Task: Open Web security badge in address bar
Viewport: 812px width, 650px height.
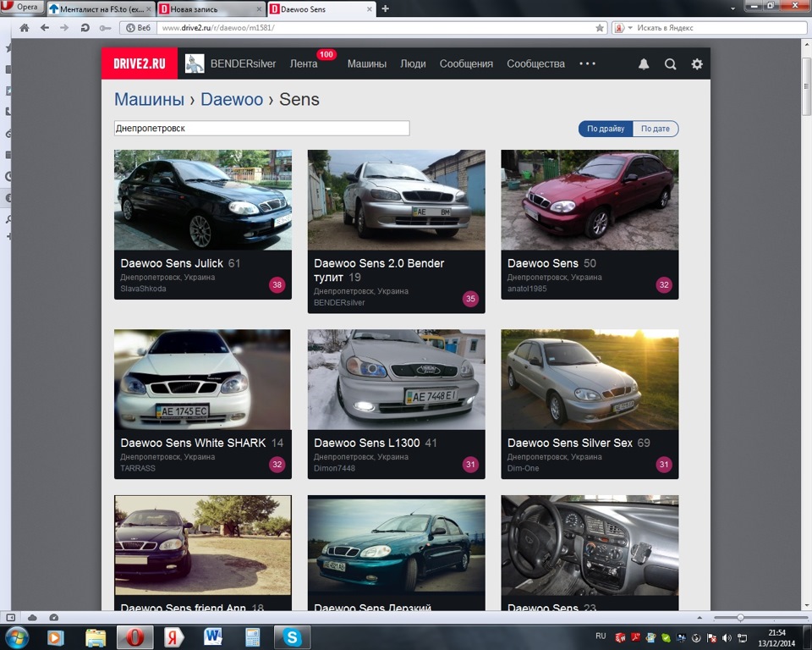Action: pos(138,28)
